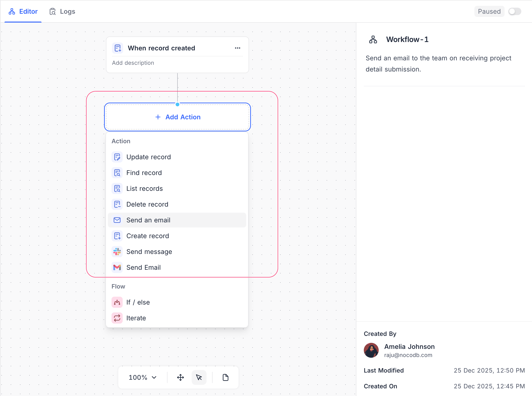Click Amelia Johnson's profile avatar
Viewport: 532px width, 396px height.
click(371, 350)
